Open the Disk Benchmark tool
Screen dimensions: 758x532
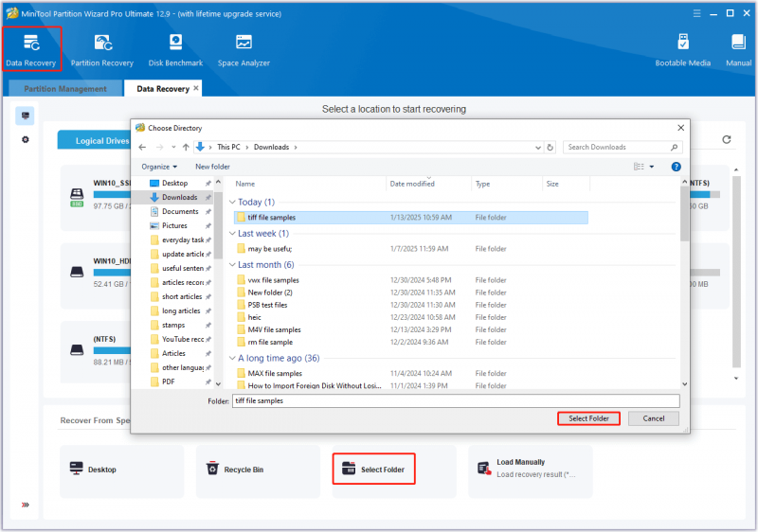coord(175,49)
